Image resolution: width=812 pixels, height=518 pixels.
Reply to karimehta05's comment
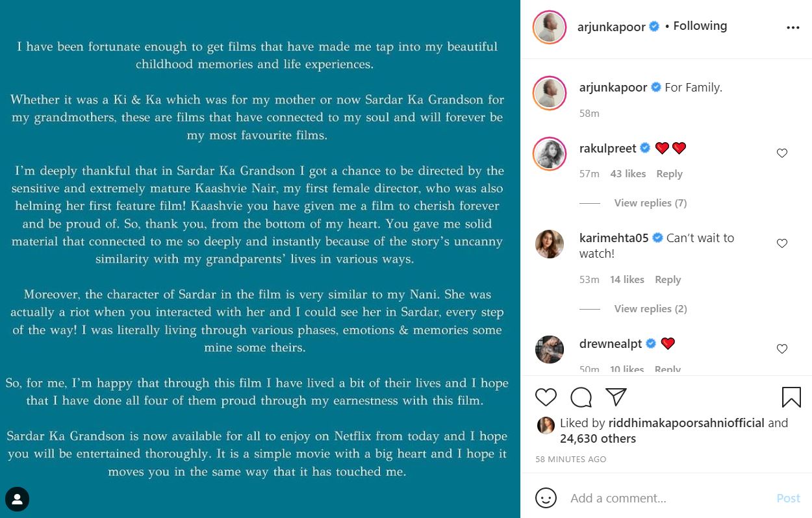click(668, 279)
